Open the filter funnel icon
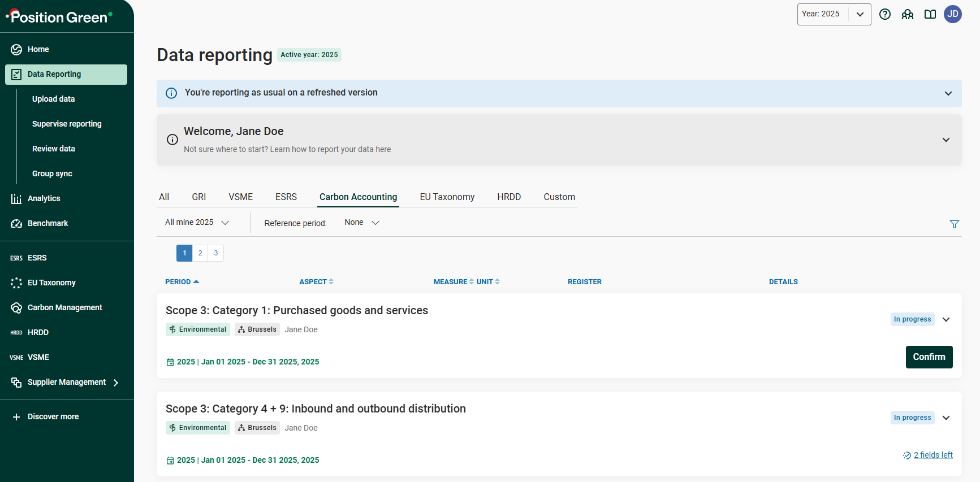Viewport: 980px width, 482px height. coord(955,224)
